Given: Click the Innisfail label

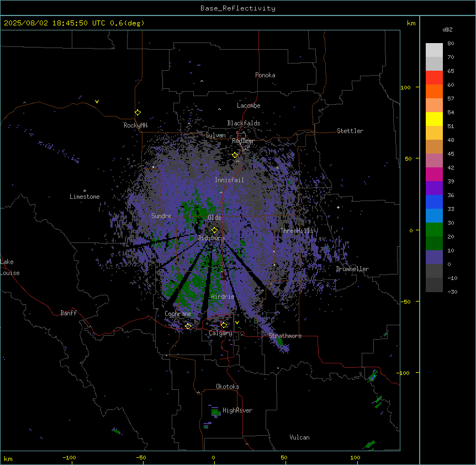Looking at the screenshot, I should pyautogui.click(x=229, y=180).
